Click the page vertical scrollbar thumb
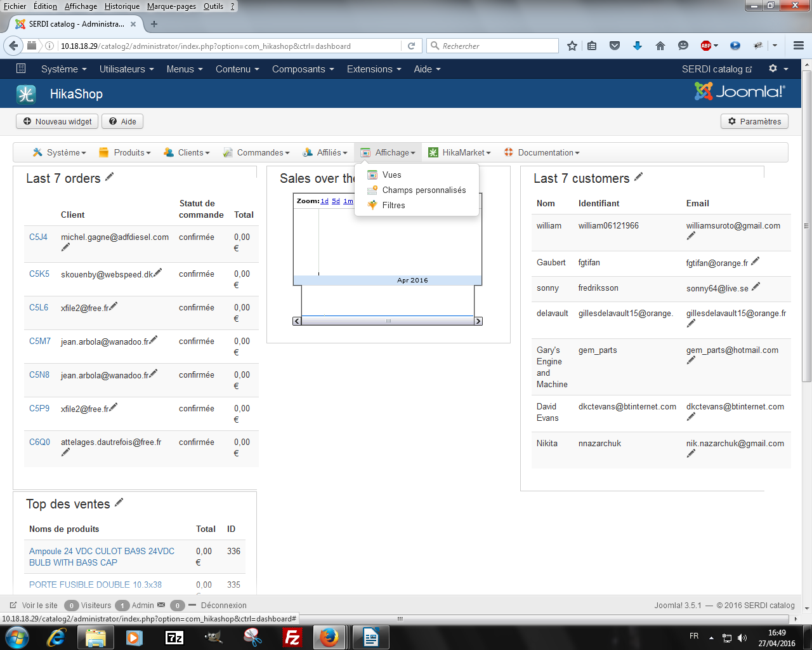The height and width of the screenshot is (650, 812). (x=806, y=225)
